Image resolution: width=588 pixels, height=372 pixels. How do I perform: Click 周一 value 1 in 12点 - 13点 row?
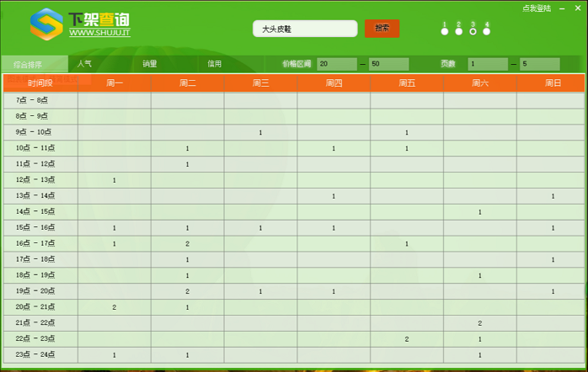pyautogui.click(x=115, y=181)
